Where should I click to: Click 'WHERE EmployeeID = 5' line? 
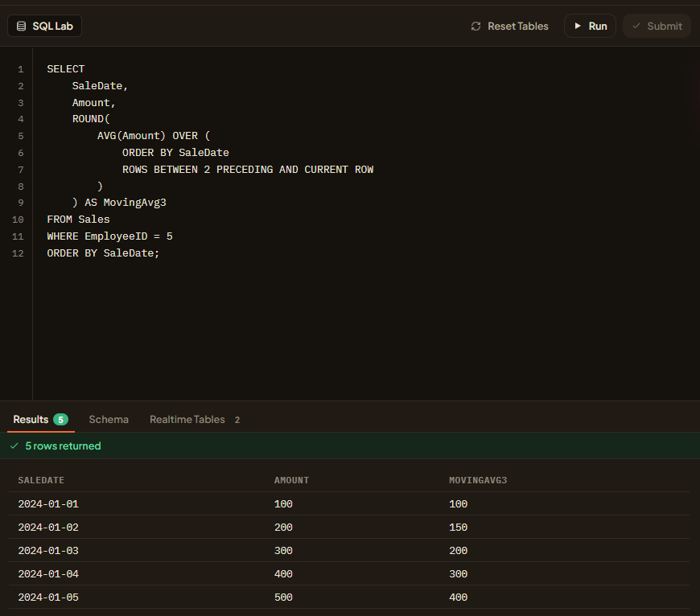[x=109, y=236]
